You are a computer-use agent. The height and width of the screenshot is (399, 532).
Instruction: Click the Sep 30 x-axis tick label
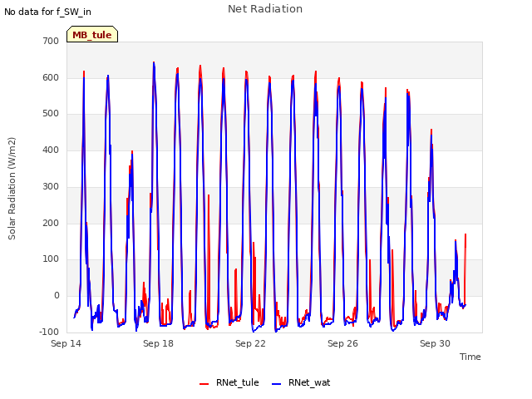tap(435, 343)
